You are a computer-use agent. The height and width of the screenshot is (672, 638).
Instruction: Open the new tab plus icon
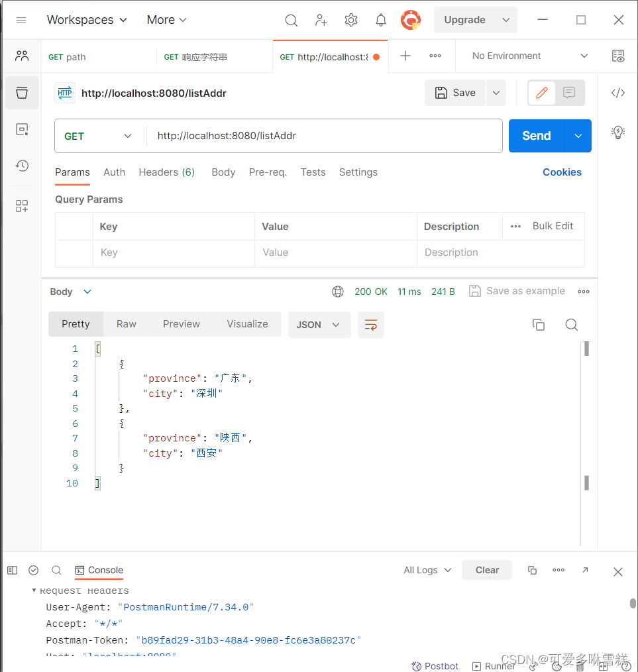[405, 56]
